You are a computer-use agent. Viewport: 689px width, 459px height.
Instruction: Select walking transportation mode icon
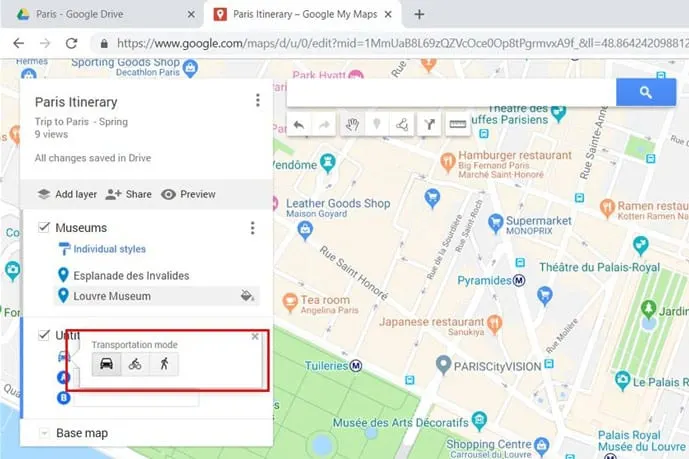coord(164,364)
